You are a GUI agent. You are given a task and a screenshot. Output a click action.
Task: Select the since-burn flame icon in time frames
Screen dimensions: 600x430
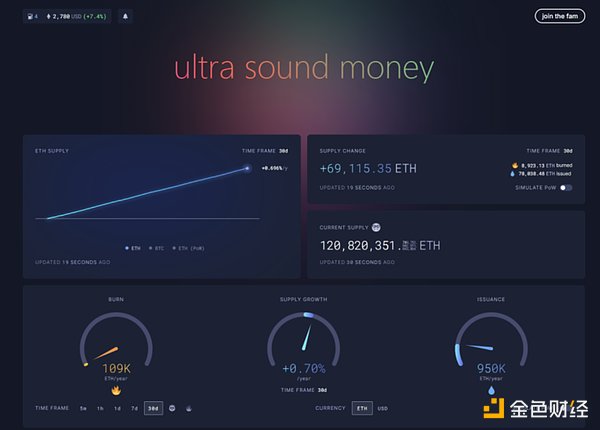[189, 408]
